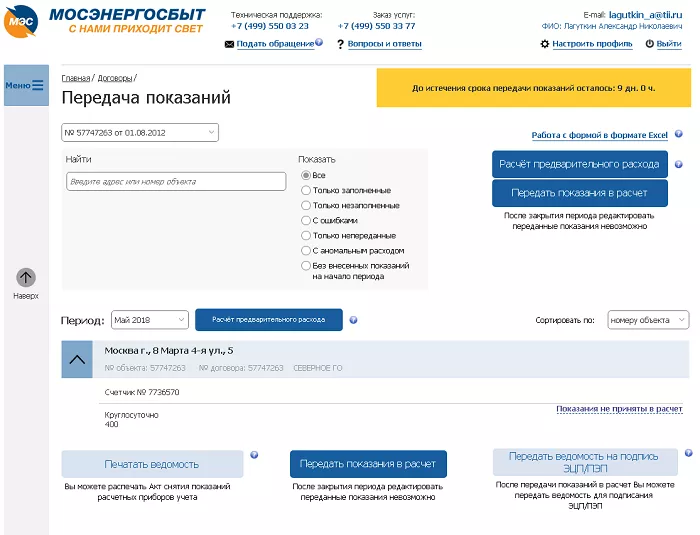Viewport: 700px width, 535px height.
Task: Click Расчёт предварительного расхода button near Период
Action: (x=269, y=320)
